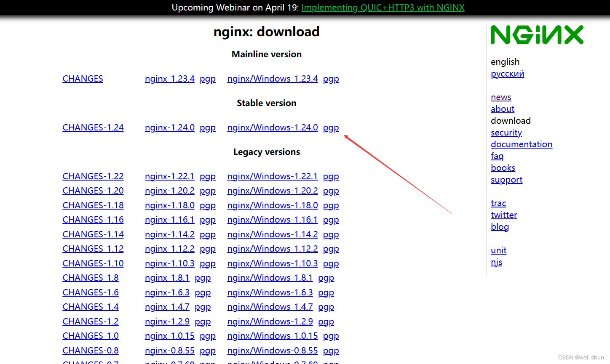Open the about page

coord(503,109)
